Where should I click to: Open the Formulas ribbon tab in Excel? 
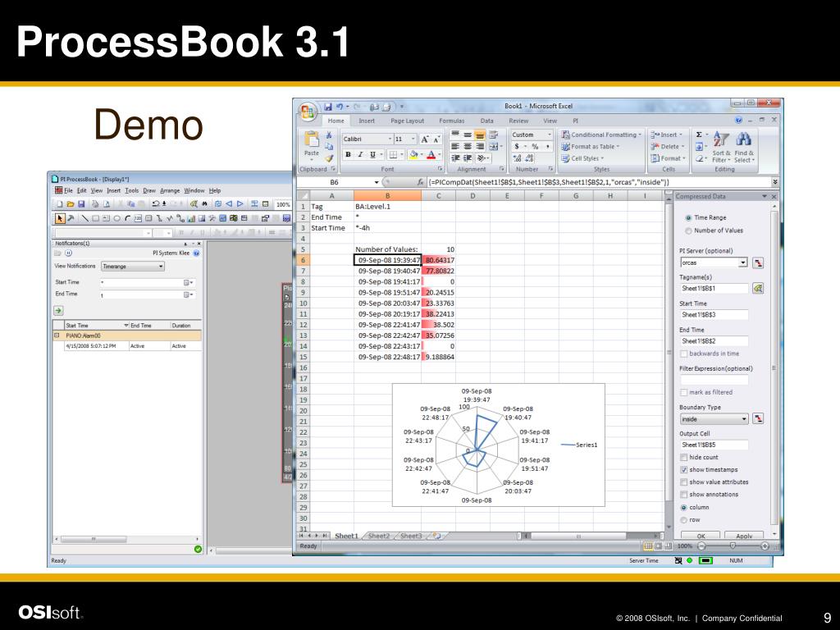coord(452,121)
